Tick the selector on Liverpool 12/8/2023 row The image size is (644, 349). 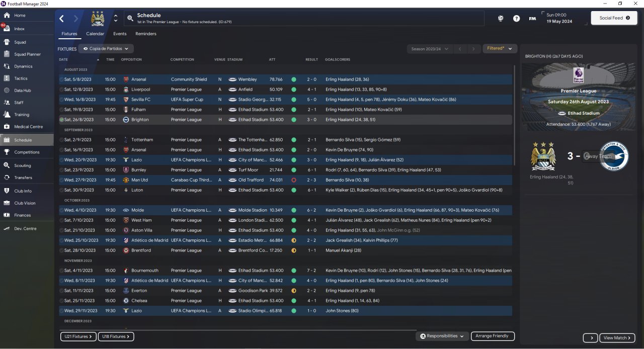[61, 90]
